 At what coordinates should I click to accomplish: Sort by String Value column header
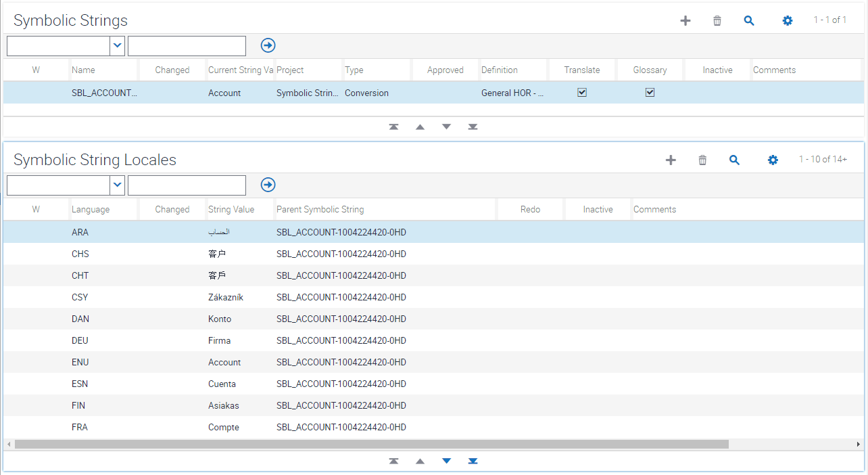231,209
